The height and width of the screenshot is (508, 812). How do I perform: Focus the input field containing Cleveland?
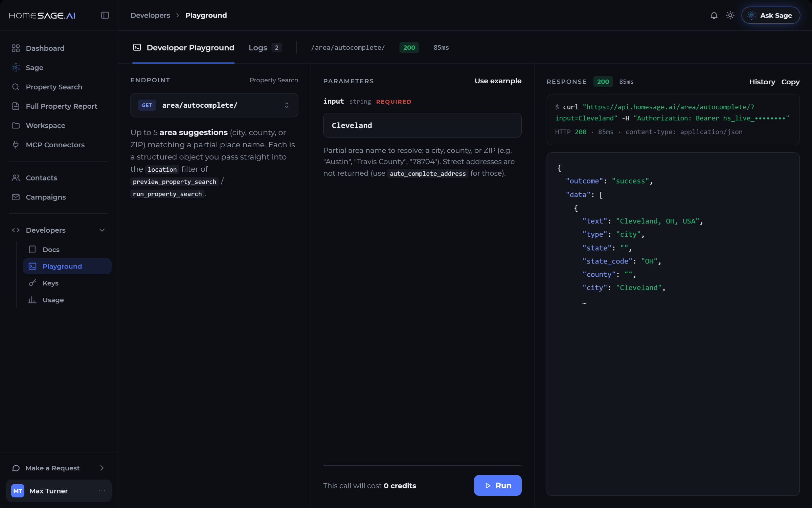tap(422, 125)
